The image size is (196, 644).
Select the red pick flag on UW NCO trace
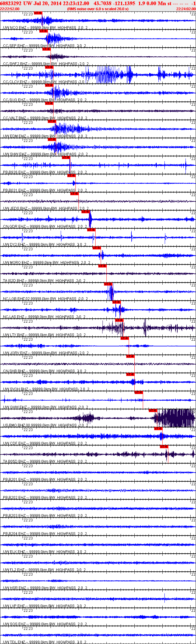point(38,13)
